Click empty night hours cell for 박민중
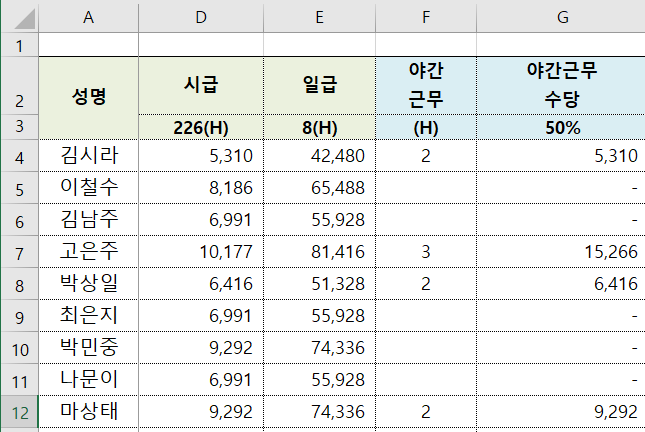The width and height of the screenshot is (645, 432). click(426, 348)
